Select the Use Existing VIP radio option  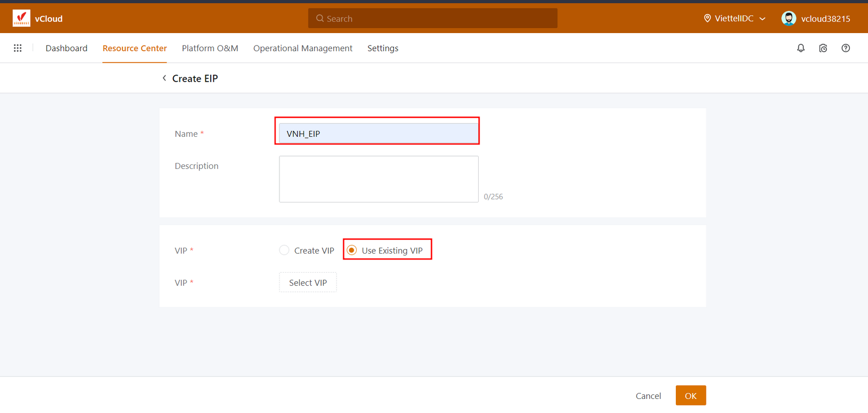pyautogui.click(x=352, y=250)
